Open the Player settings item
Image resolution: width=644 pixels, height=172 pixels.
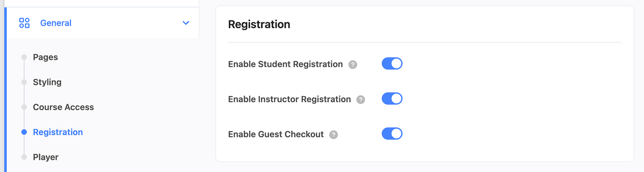[x=46, y=157]
